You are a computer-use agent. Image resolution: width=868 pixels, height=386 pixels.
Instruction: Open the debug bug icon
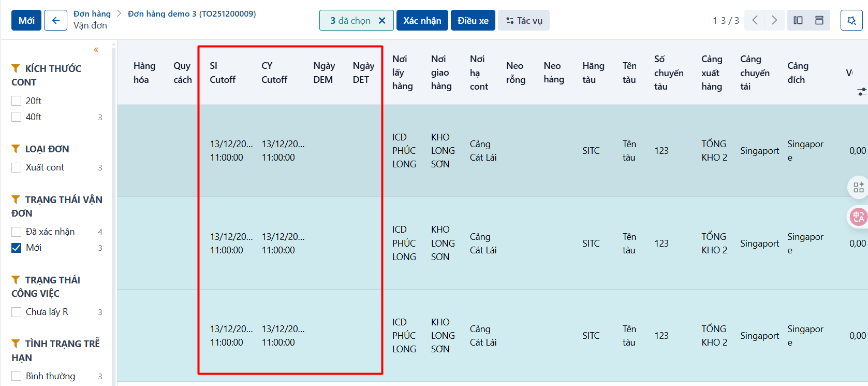(851, 20)
